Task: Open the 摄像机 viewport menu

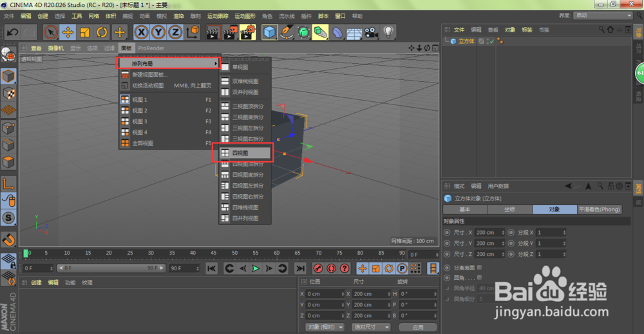Action: pyautogui.click(x=55, y=48)
